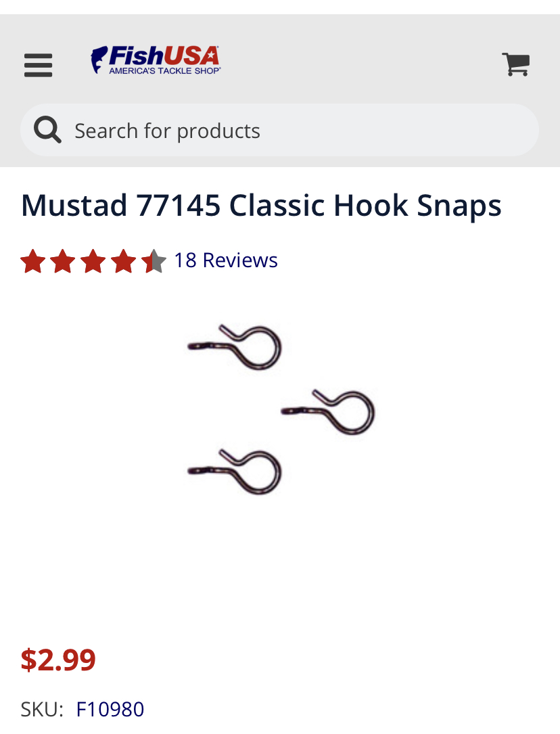Viewport: 560px width, 734px height.
Task: Click the top hook snap in image
Action: click(235, 347)
